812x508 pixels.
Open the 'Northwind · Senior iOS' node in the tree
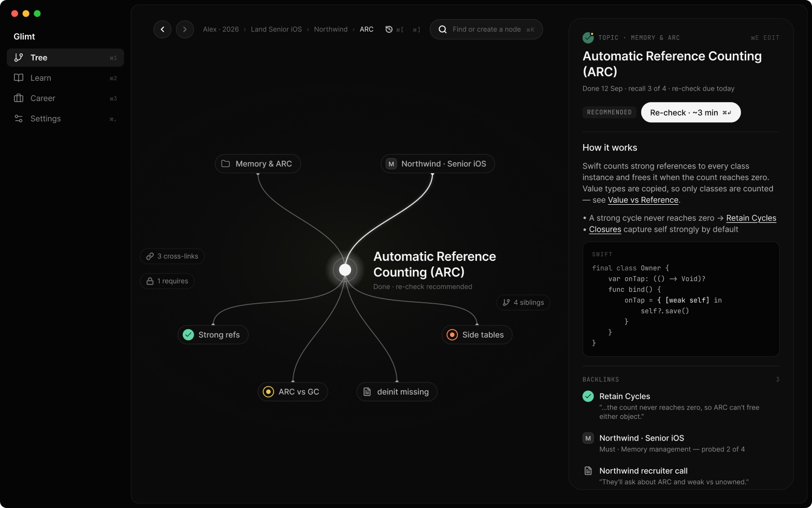pyautogui.click(x=438, y=164)
